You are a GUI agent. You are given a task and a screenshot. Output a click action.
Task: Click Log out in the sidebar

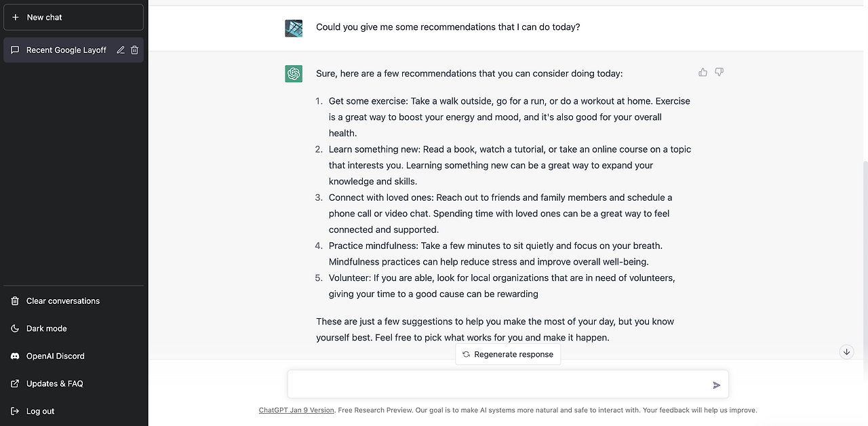point(40,411)
